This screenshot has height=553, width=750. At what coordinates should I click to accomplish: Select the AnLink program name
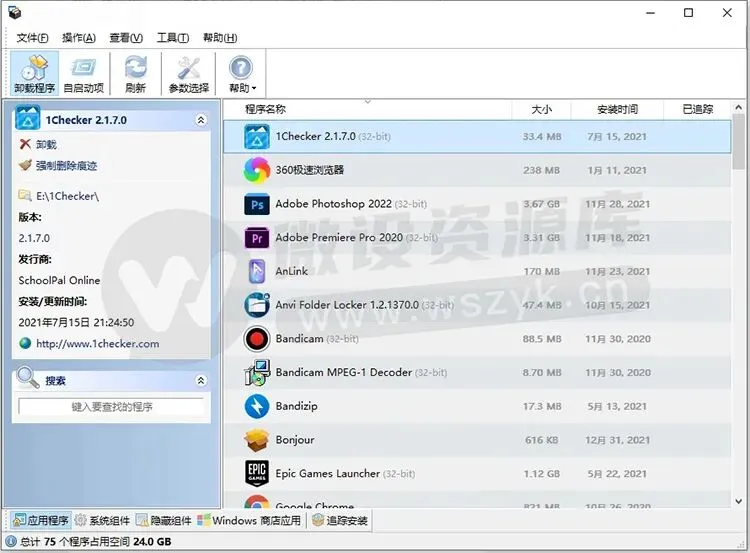[292, 271]
